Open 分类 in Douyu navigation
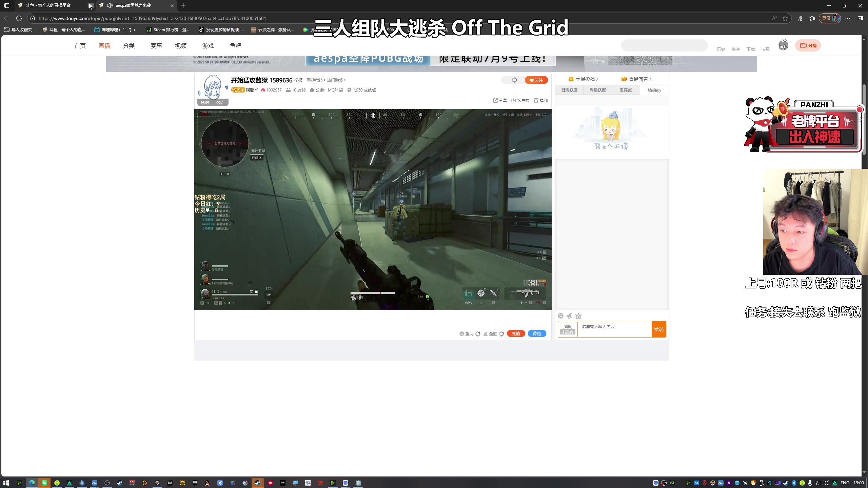This screenshot has width=868, height=488. 129,46
